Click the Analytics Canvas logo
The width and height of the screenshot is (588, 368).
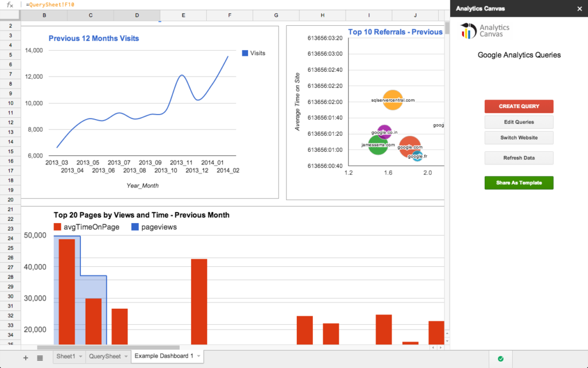pos(485,30)
